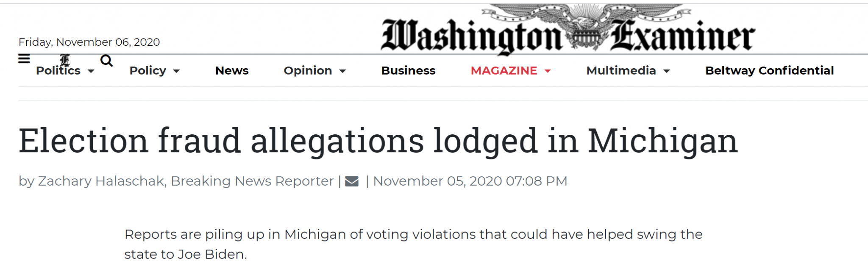868x270 pixels.
Task: Select News in the navigation bar
Action: click(x=232, y=71)
